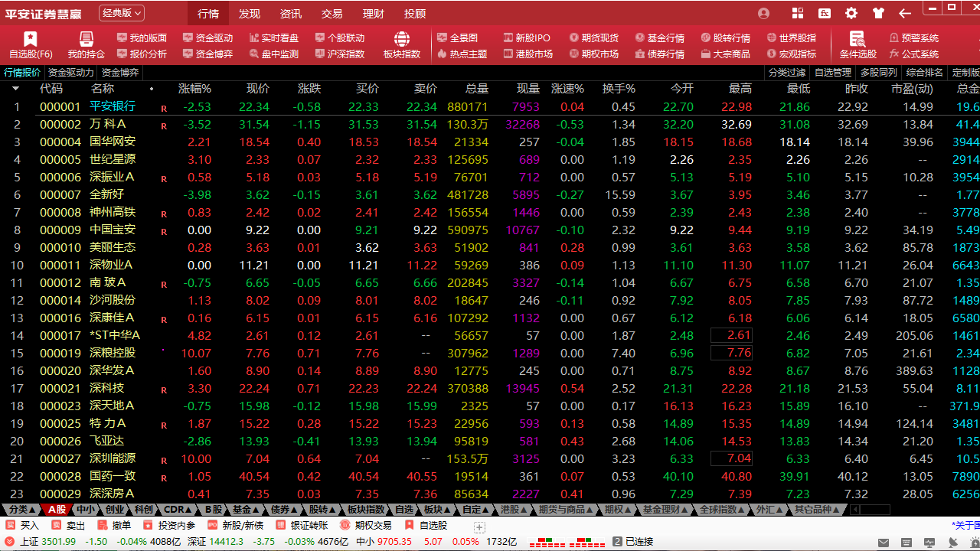This screenshot has height=551, width=980.
Task: Expand the 其它品种 bottom tab menu
Action: (x=818, y=510)
